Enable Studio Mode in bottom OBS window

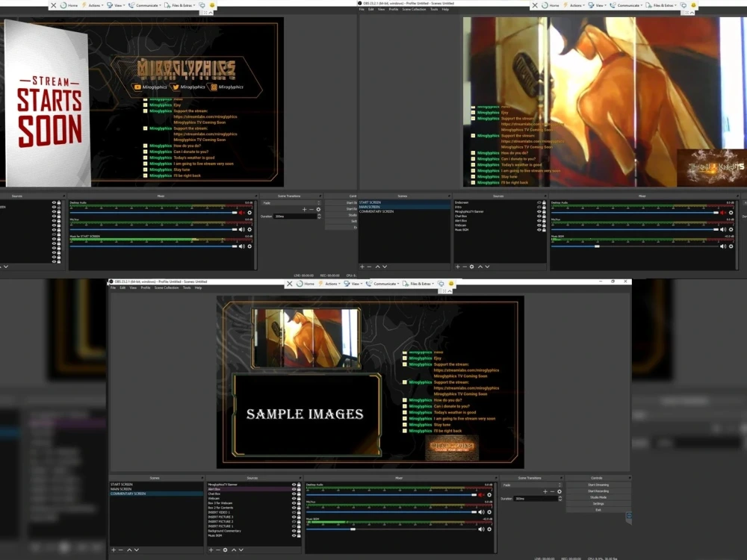pyautogui.click(x=598, y=497)
